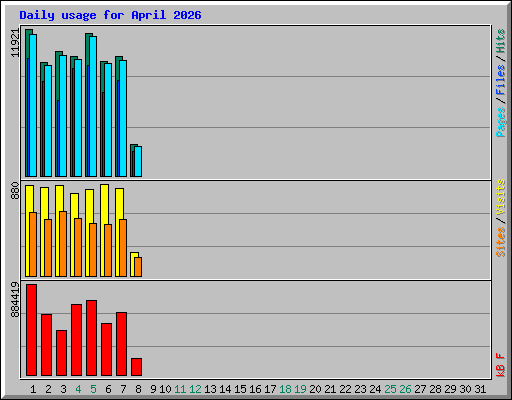Click the chart title 'Daily usage for April 2026'
This screenshot has height=400, width=512.
tap(110, 15)
